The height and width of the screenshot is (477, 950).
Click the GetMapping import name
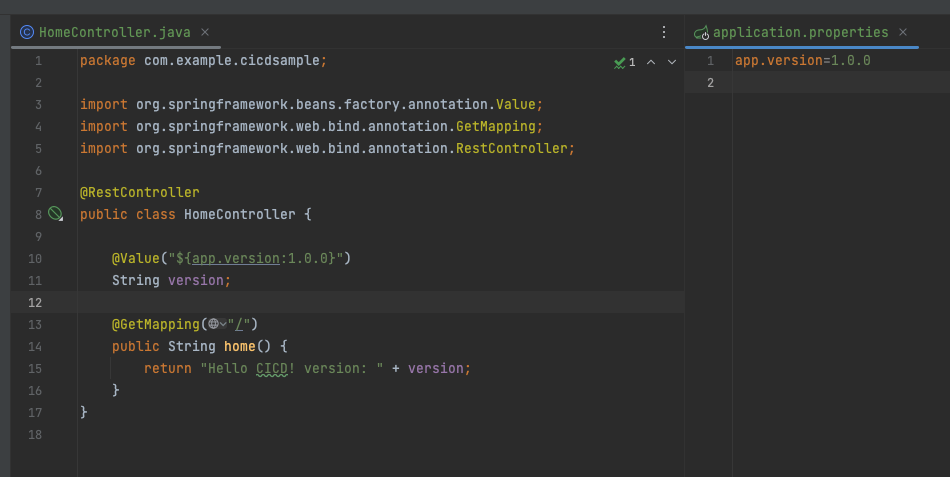click(496, 126)
